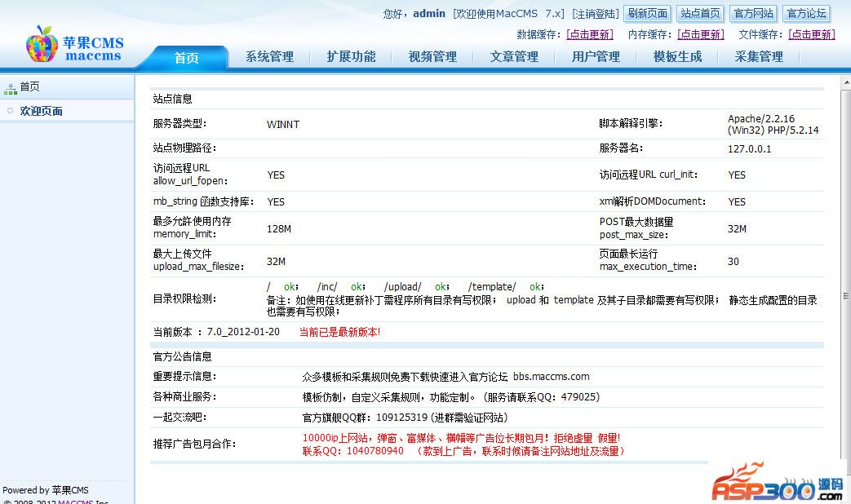Switch to the 扩展功能 tab

point(351,56)
